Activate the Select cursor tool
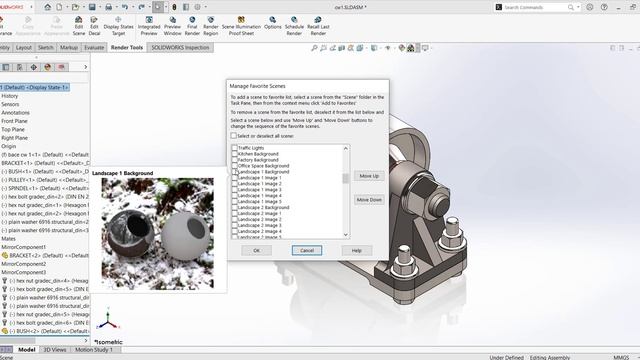The width and height of the screenshot is (640, 360). [x=158, y=7]
